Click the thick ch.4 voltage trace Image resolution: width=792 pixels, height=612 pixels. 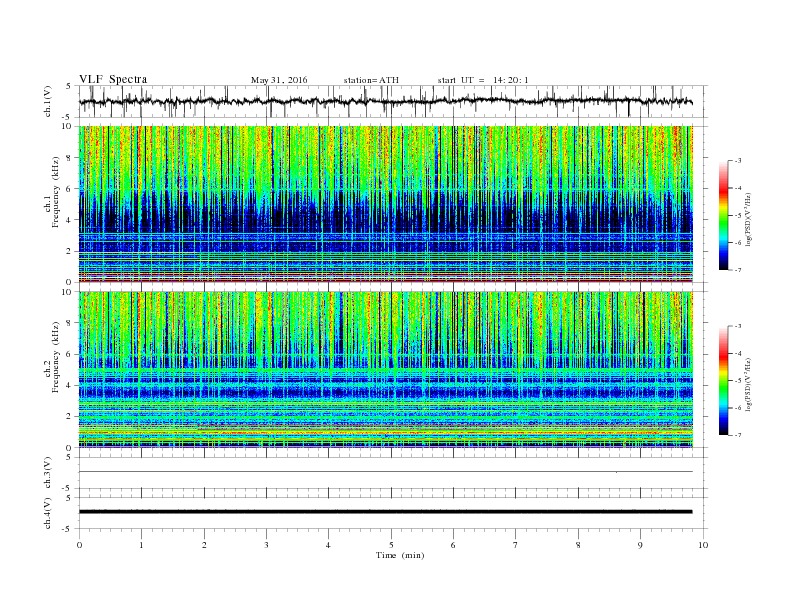(385, 512)
